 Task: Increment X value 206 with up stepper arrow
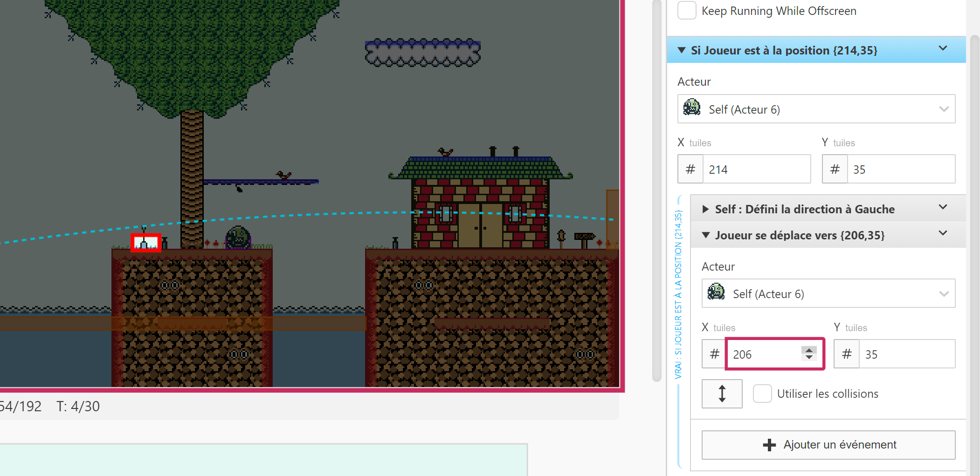click(809, 350)
